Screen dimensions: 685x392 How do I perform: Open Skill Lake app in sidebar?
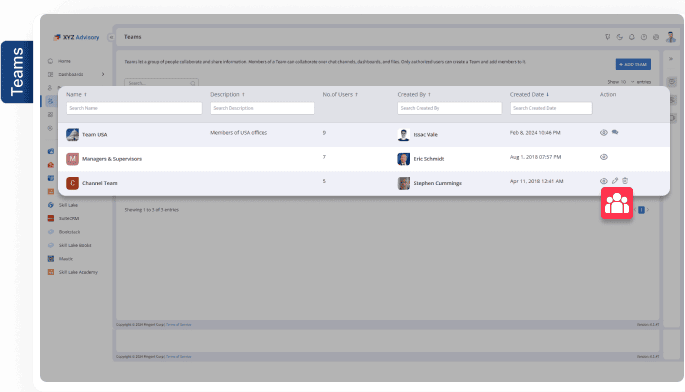68,205
